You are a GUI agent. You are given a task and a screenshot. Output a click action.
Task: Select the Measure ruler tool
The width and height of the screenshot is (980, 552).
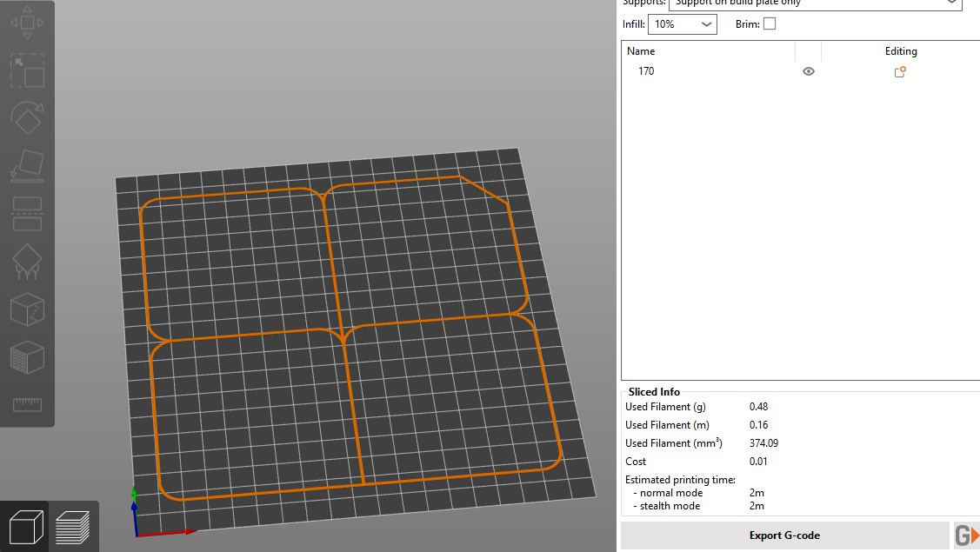pos(27,404)
